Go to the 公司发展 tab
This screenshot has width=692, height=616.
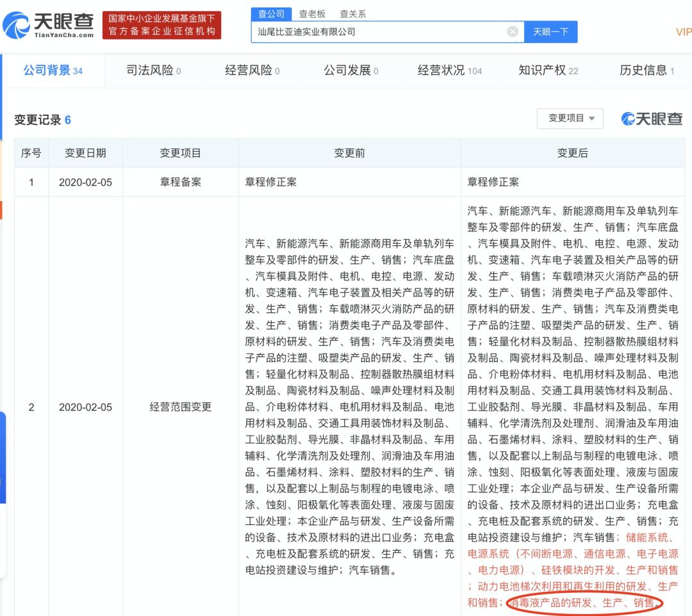(x=350, y=70)
